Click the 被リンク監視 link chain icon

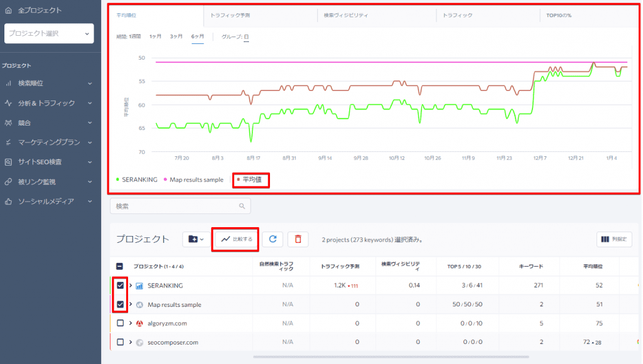coord(8,181)
